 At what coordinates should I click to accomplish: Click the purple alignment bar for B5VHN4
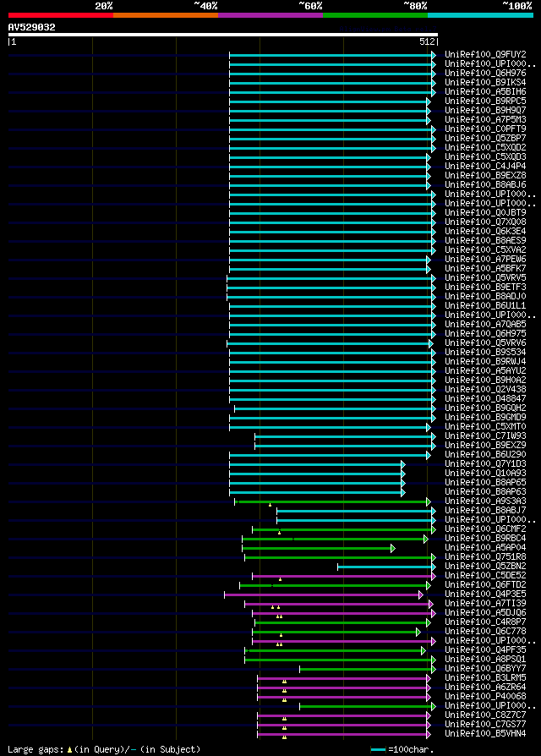(x=344, y=734)
